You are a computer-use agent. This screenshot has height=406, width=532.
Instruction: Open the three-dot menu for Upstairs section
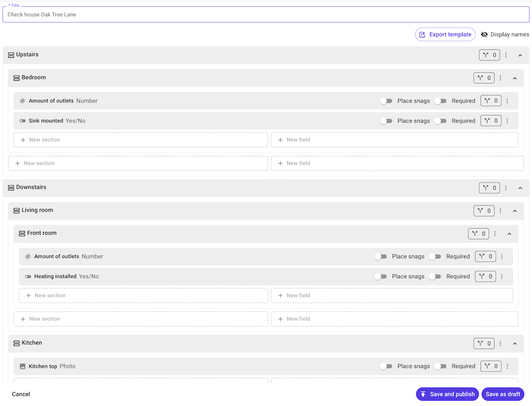506,55
